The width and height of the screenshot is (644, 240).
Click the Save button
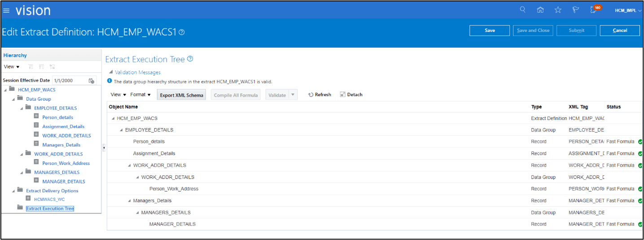click(490, 31)
